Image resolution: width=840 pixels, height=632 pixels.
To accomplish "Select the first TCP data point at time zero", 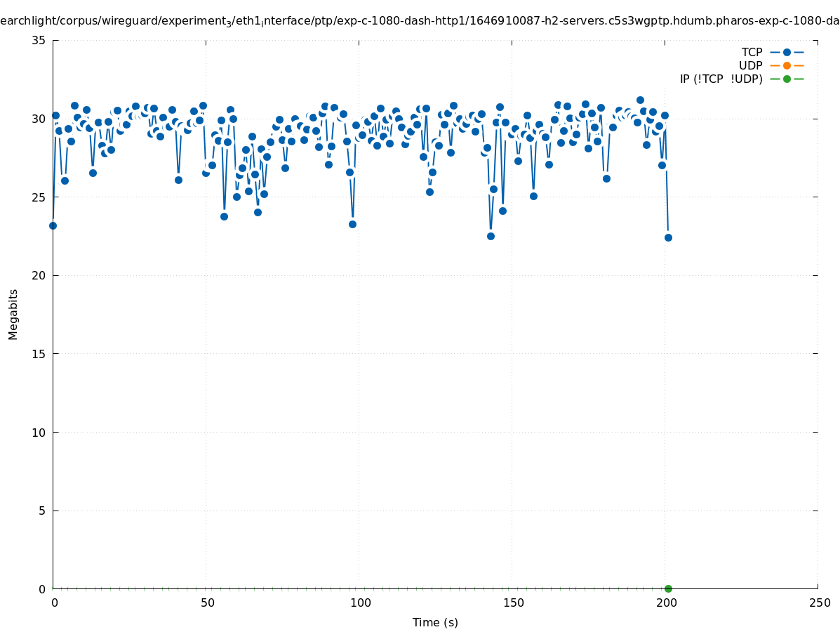I will pyautogui.click(x=53, y=225).
